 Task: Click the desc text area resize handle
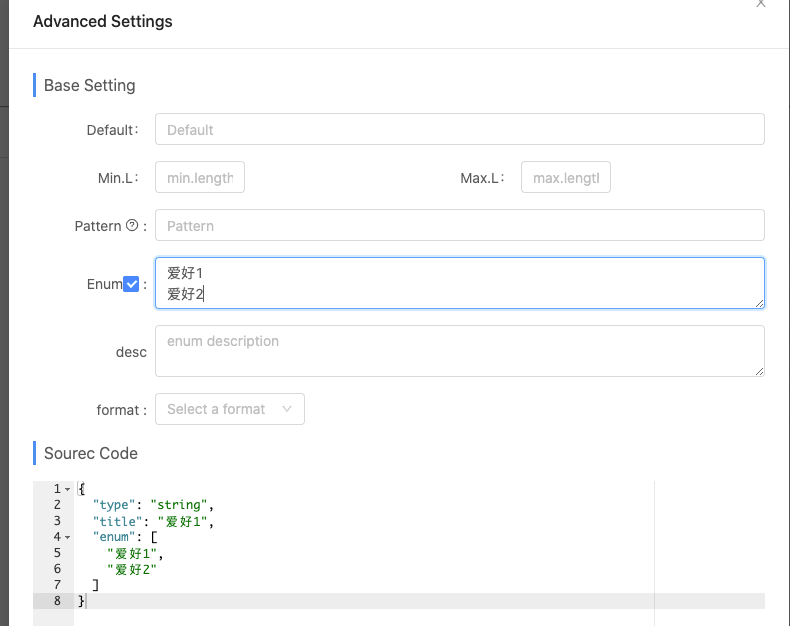[x=760, y=371]
